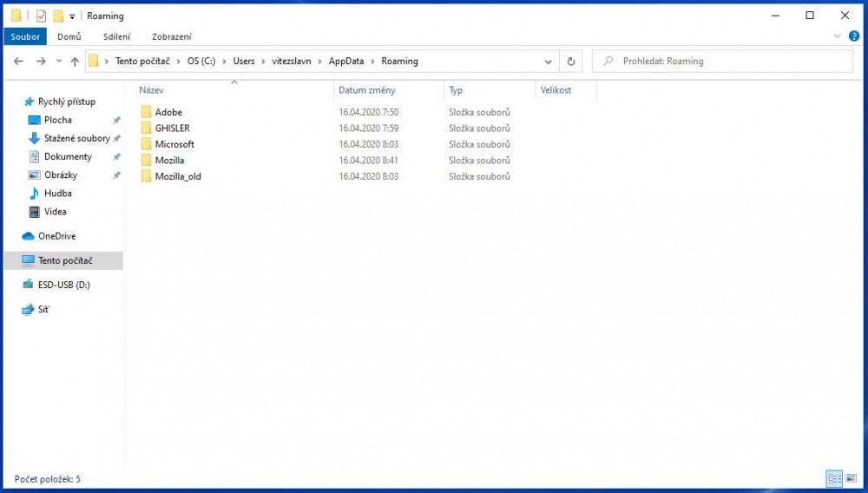
Task: Open the Help question mark icon
Action: click(x=853, y=36)
